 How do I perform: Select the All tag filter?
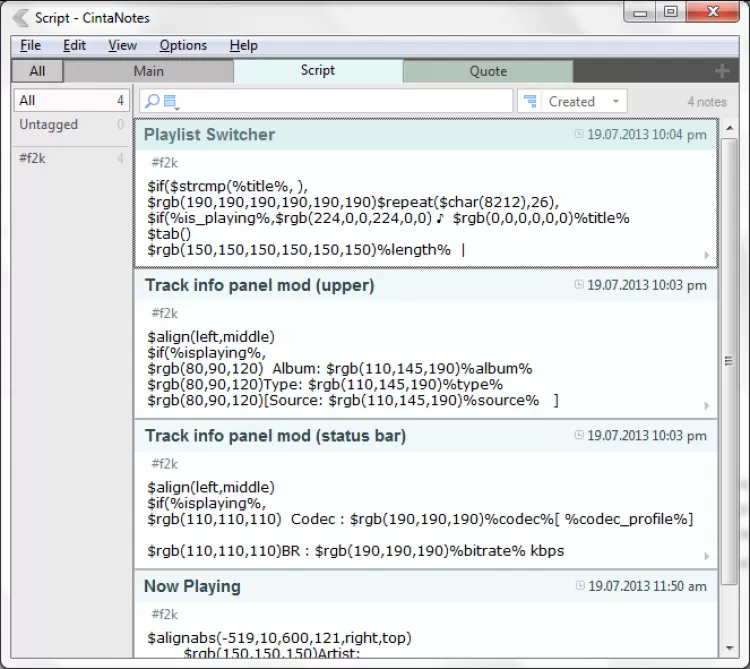coord(71,100)
